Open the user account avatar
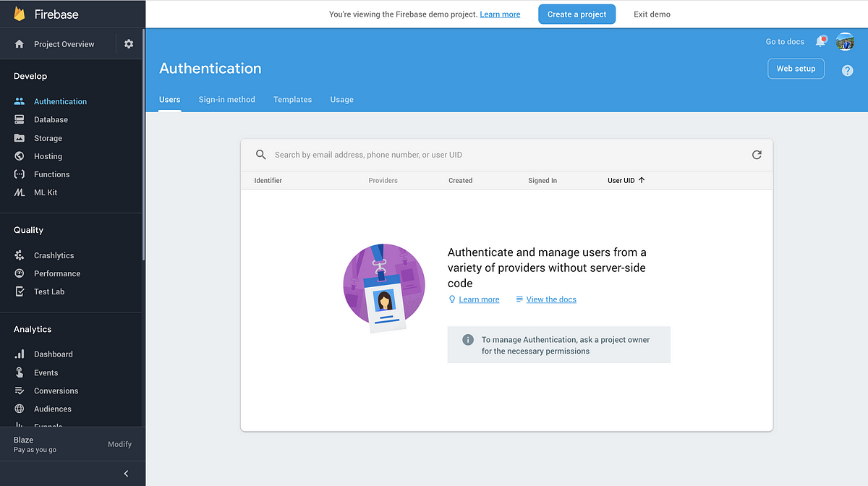The image size is (868, 486). (846, 41)
